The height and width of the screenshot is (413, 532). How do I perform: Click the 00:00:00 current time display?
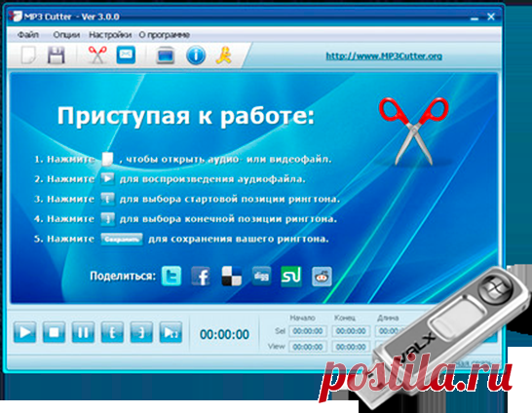(x=224, y=334)
